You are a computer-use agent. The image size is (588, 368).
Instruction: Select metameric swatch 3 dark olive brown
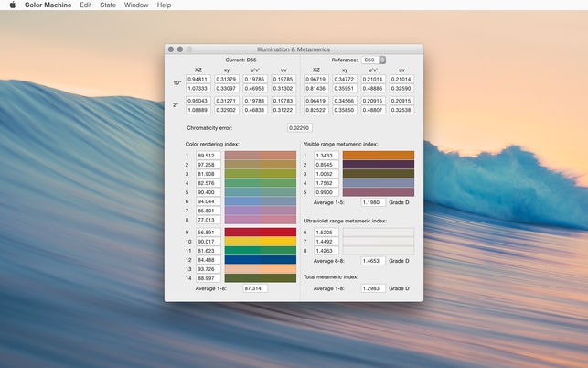tap(379, 174)
